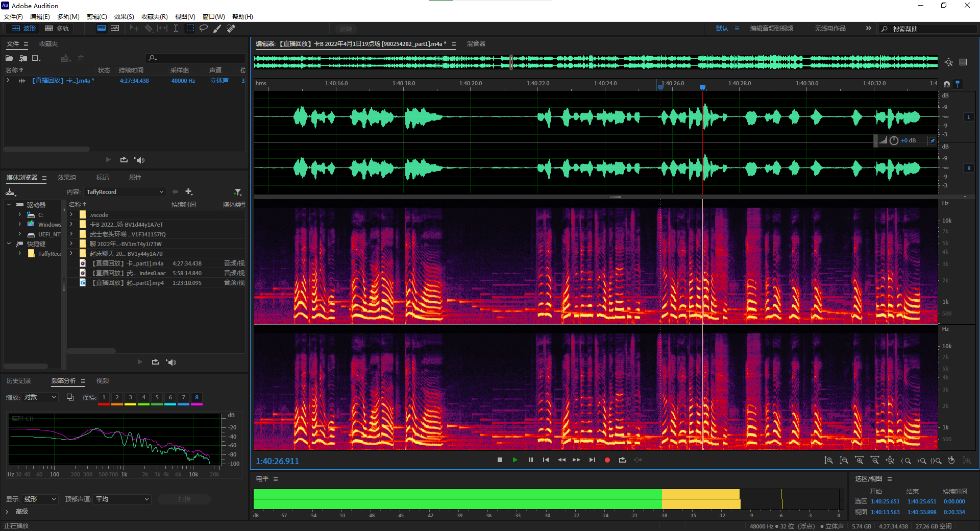Click the red Record button
This screenshot has height=531, width=980.
[607, 460]
